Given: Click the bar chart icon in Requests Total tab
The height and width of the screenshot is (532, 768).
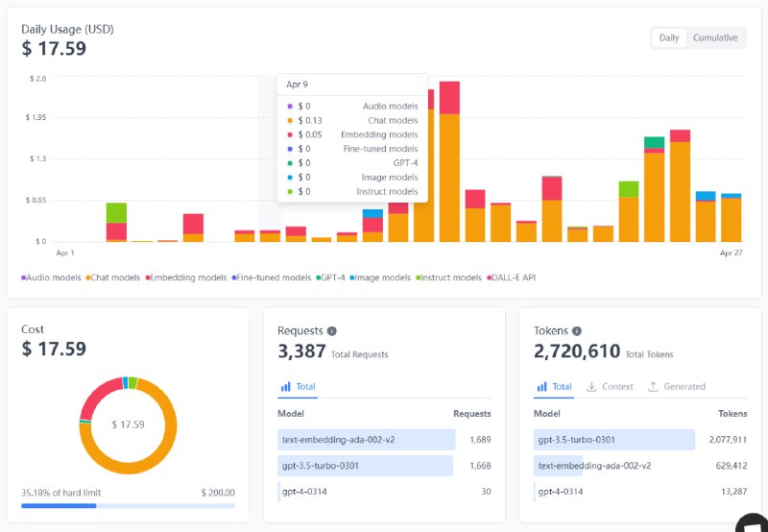Looking at the screenshot, I should coord(285,387).
